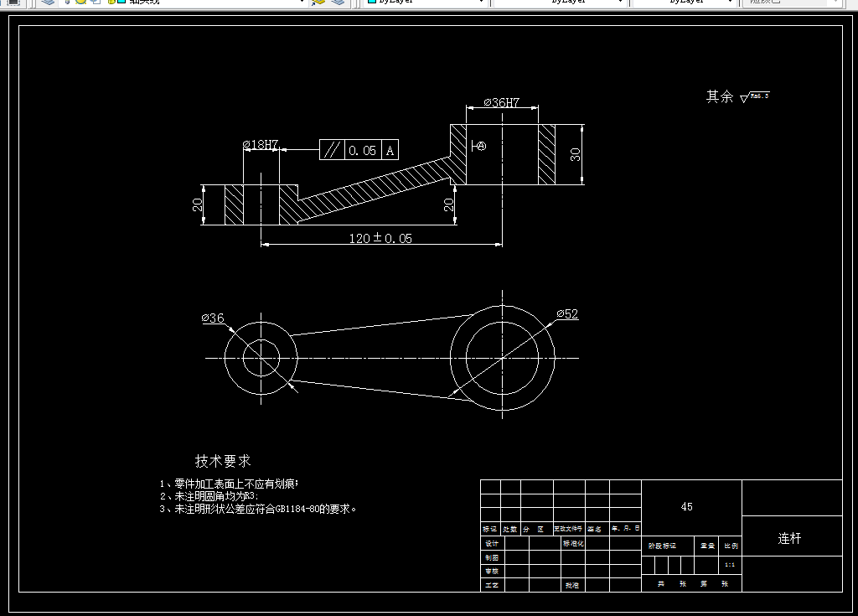Toggle the freeze/thaw sun for current layer
The image size is (858, 616).
tap(79, 3)
